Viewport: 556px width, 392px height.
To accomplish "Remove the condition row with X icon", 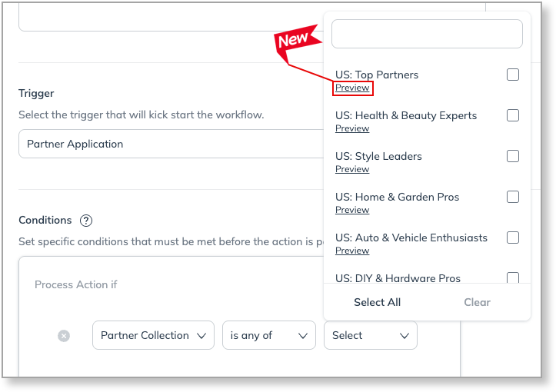I will coord(64,336).
